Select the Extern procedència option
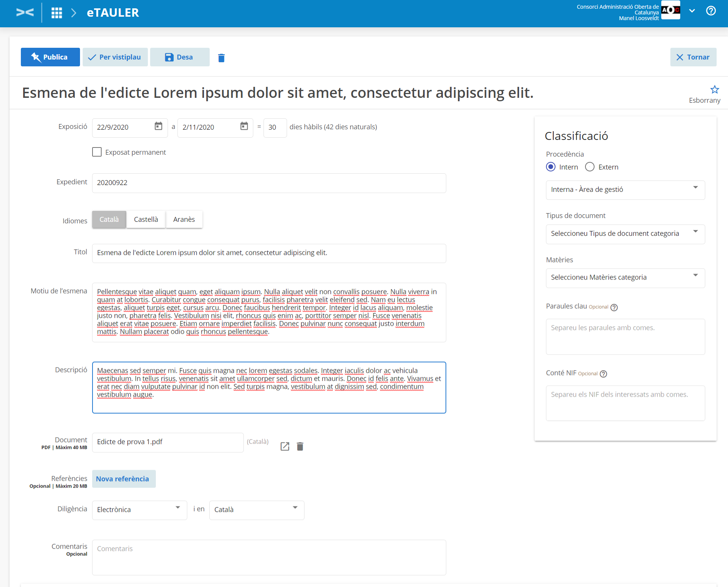The width and height of the screenshot is (728, 587). pos(590,167)
